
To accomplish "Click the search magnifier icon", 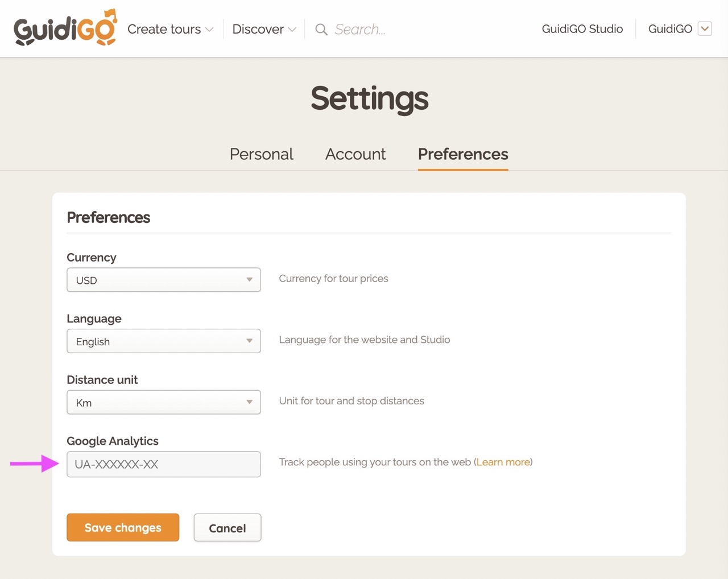I will (x=321, y=30).
